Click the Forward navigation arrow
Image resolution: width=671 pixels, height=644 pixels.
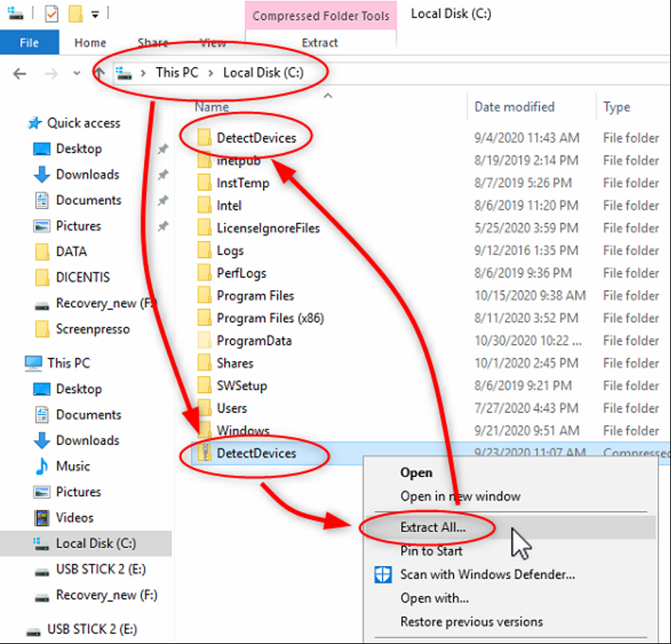51,74
